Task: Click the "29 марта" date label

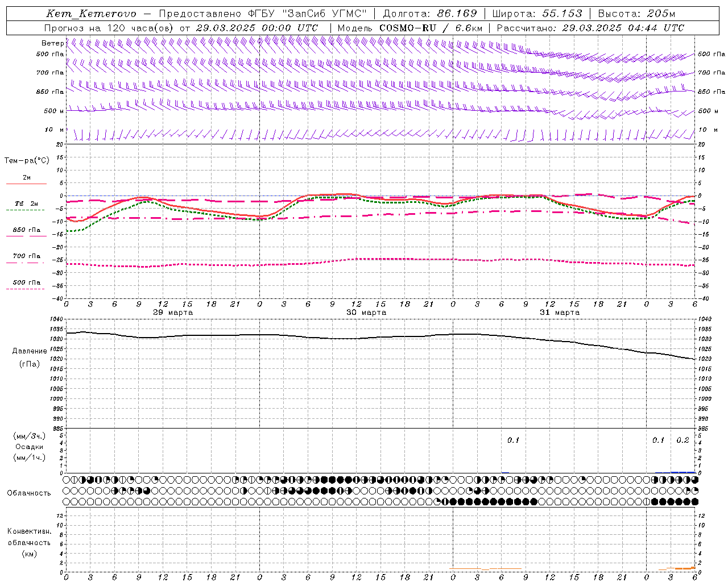Action: coord(173,313)
